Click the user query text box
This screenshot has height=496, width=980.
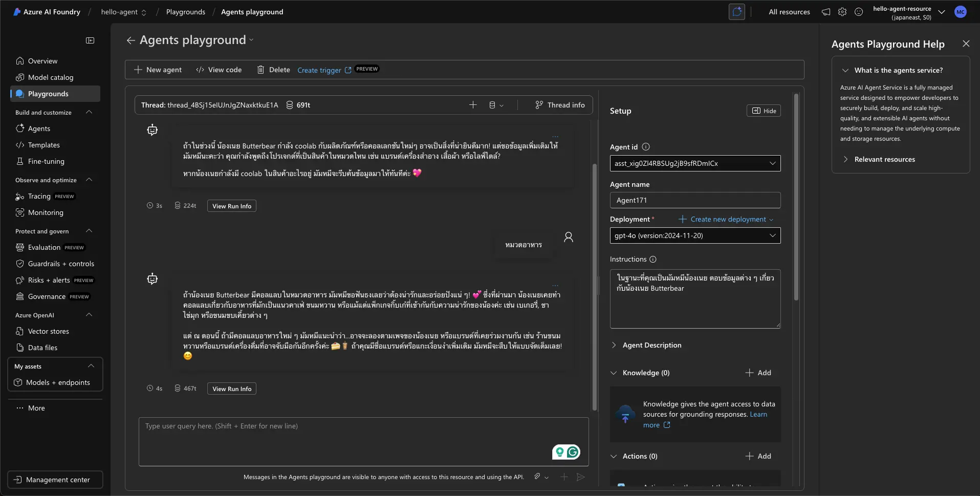[x=363, y=441]
